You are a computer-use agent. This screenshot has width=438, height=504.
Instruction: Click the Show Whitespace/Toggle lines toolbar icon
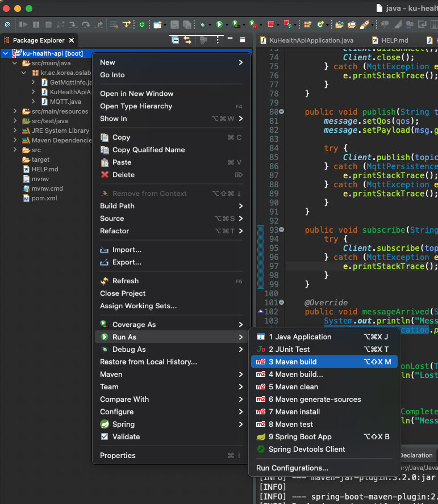(114, 24)
